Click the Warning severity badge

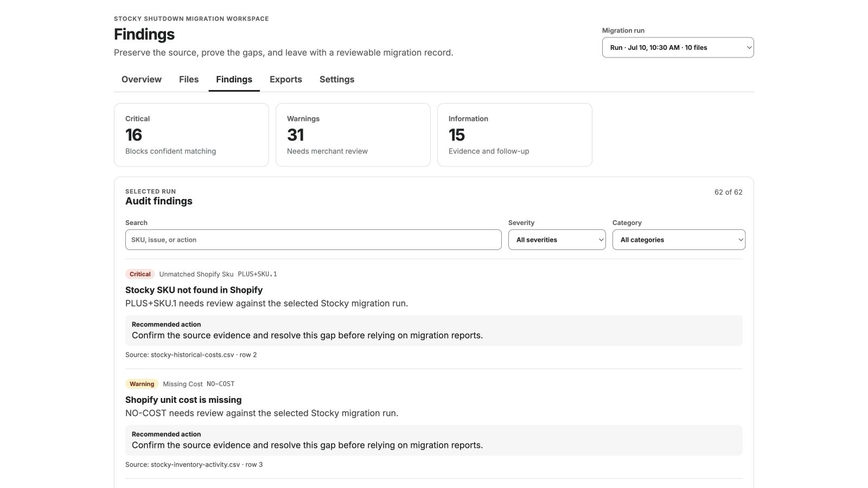click(x=142, y=384)
